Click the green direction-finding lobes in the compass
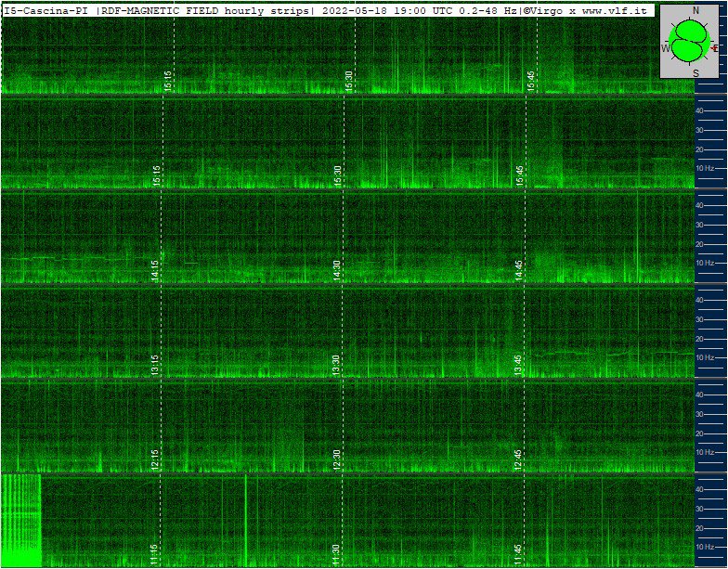Image resolution: width=728 pixels, height=569 pixels. pos(688,42)
